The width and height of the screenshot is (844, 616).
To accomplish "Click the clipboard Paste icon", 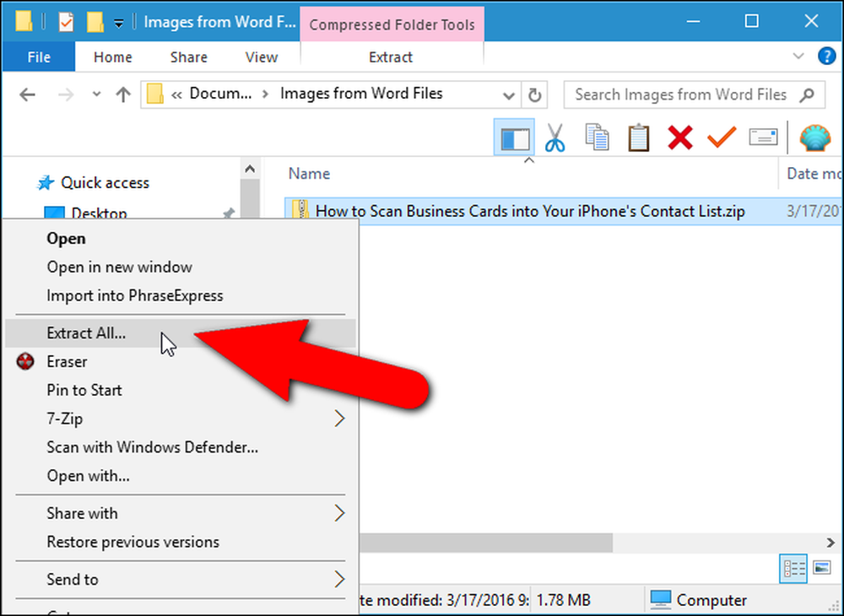I will (x=638, y=138).
